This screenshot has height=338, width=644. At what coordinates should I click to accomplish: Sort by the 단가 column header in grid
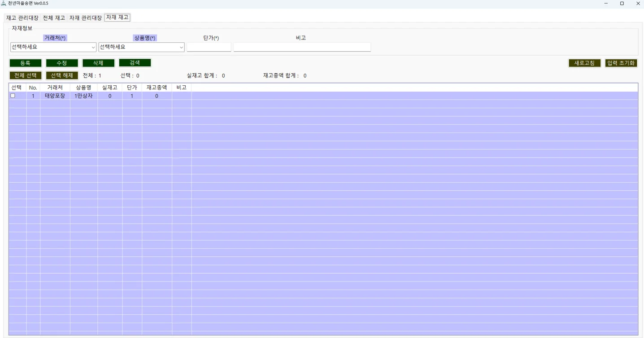[132, 88]
